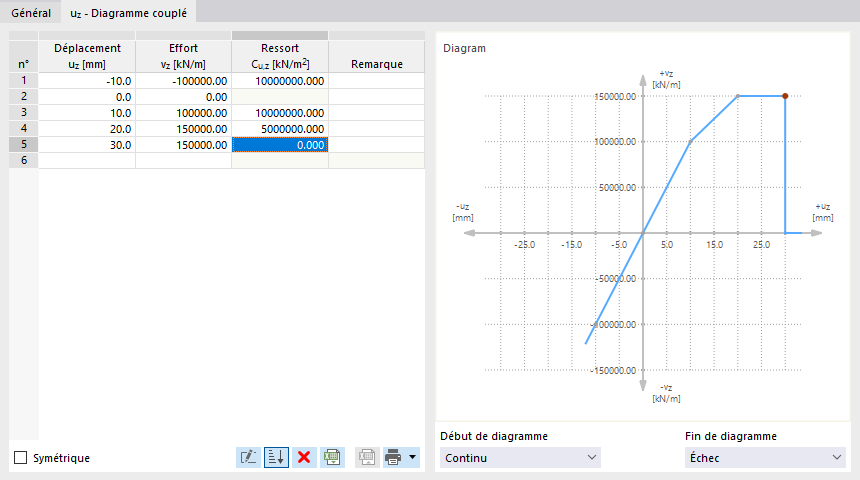Click the printer icon
860x480 pixels.
point(393,457)
